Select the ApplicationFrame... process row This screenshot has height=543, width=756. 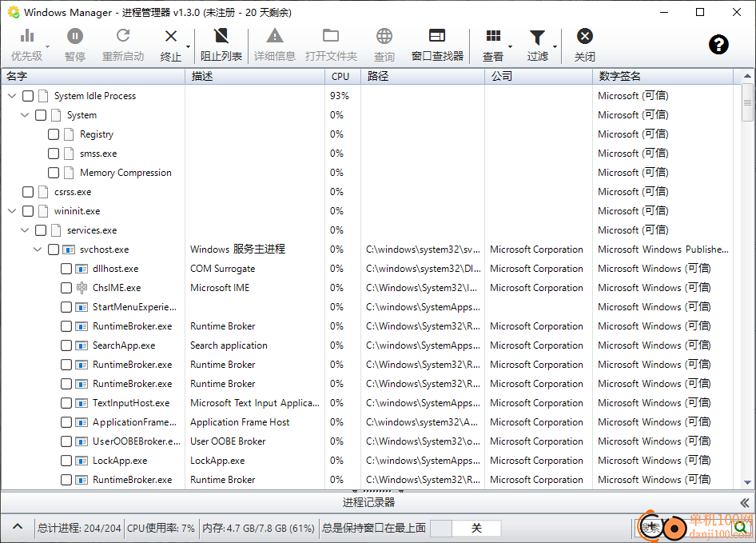[x=369, y=422]
